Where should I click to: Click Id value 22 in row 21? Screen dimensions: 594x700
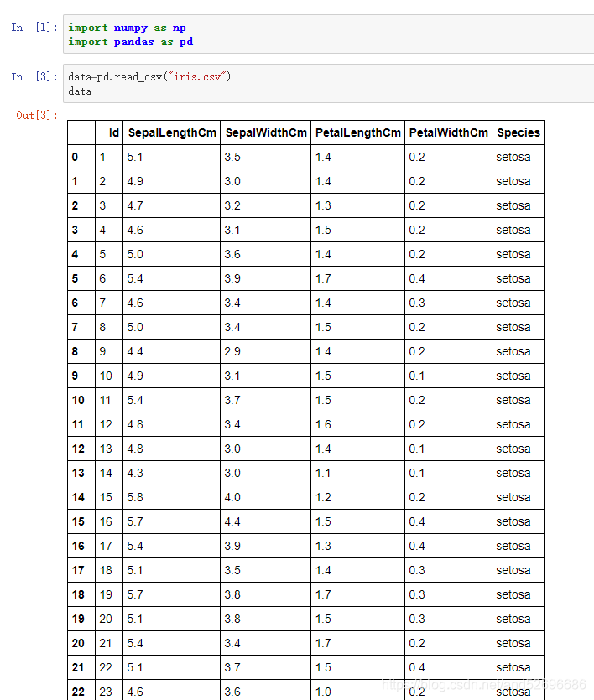(106, 668)
